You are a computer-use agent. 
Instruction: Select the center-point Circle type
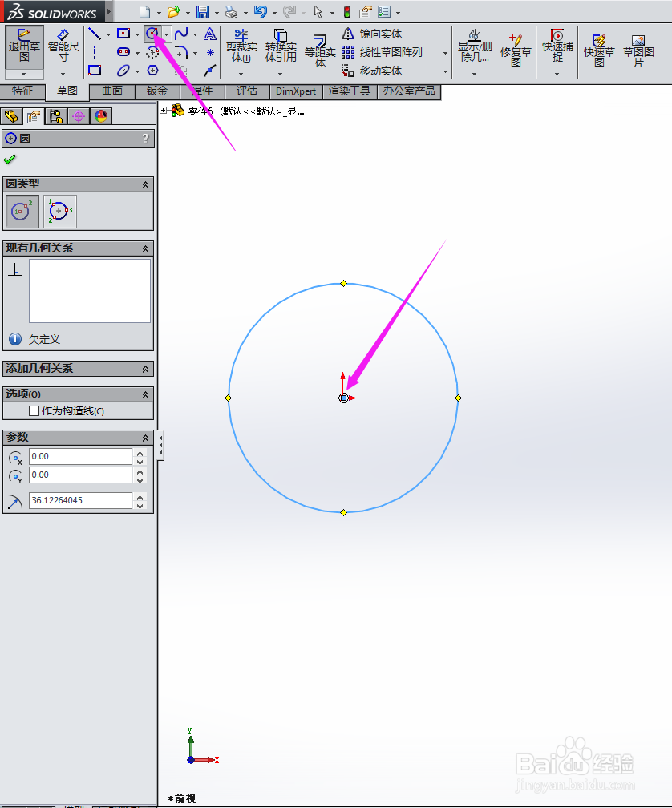click(22, 211)
